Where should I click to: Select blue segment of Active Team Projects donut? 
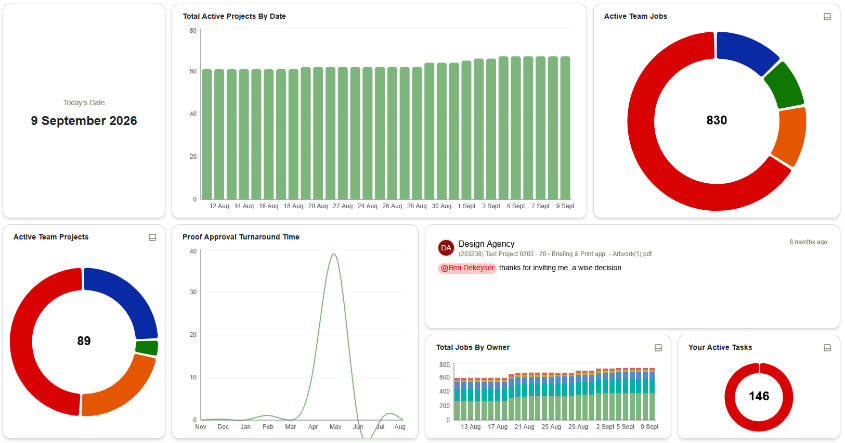point(128,296)
